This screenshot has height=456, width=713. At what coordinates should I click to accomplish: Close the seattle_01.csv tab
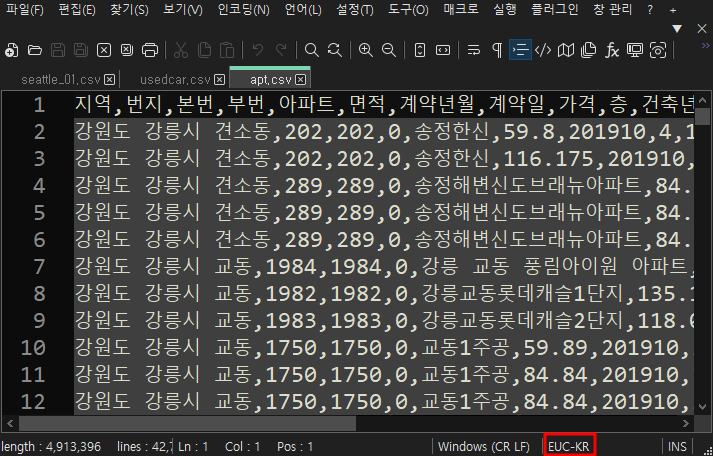[x=110, y=80]
